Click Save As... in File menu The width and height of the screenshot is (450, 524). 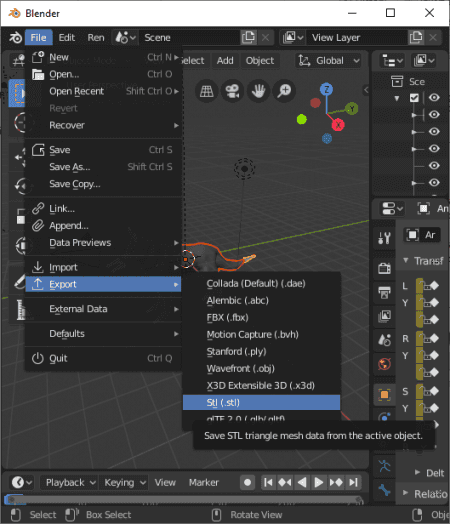click(x=103, y=166)
